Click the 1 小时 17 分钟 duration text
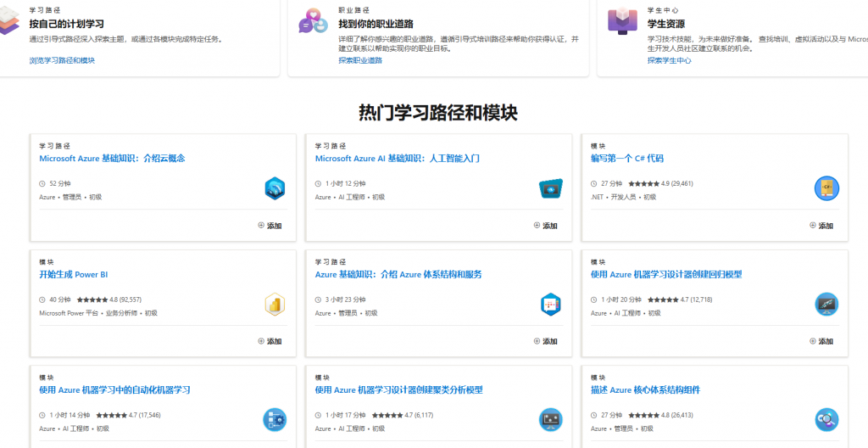This screenshot has width=868, height=448. click(x=346, y=415)
